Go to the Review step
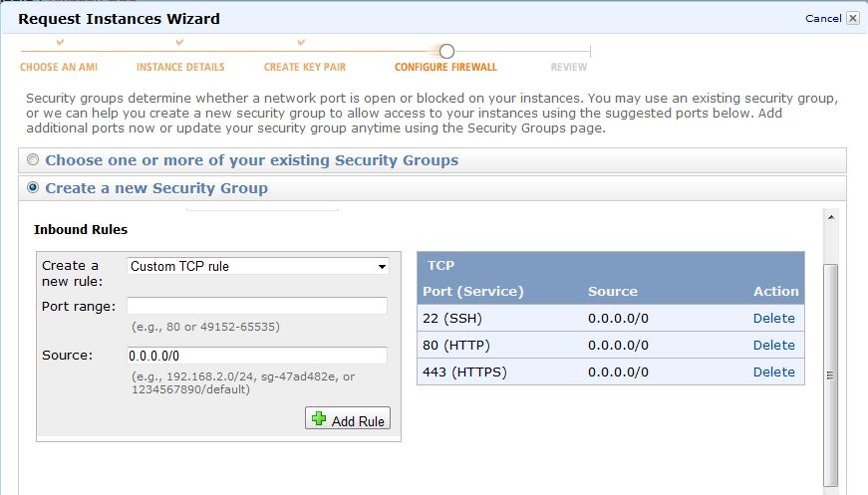The width and height of the screenshot is (868, 495). pyautogui.click(x=568, y=67)
